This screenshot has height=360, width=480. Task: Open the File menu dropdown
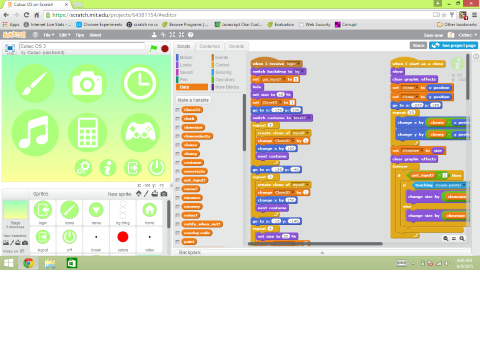[49, 35]
